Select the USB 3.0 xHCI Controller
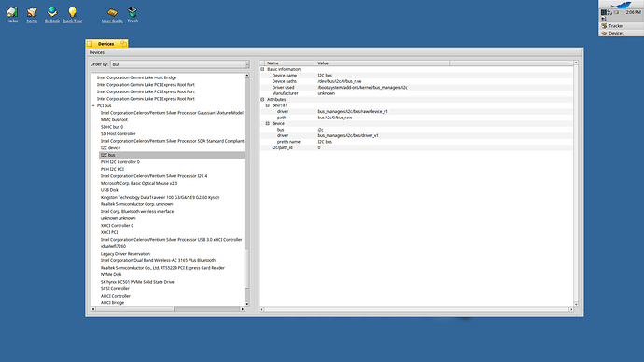644x362 pixels. coord(172,240)
